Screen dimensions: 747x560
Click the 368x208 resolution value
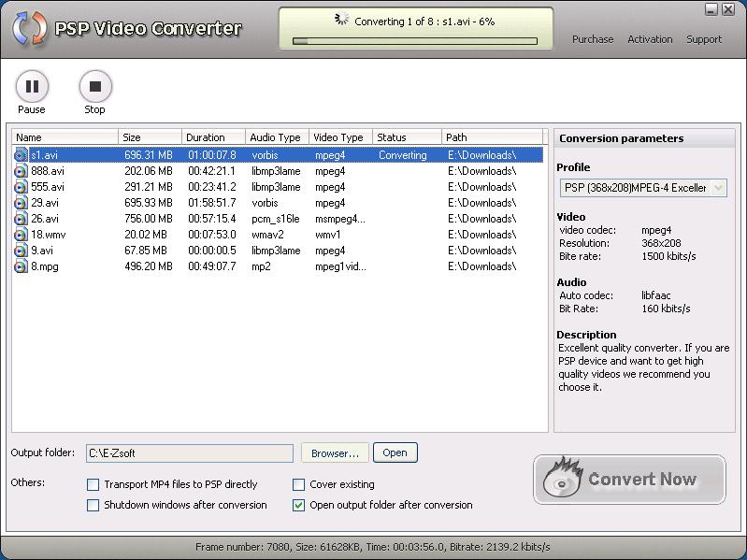(661, 243)
